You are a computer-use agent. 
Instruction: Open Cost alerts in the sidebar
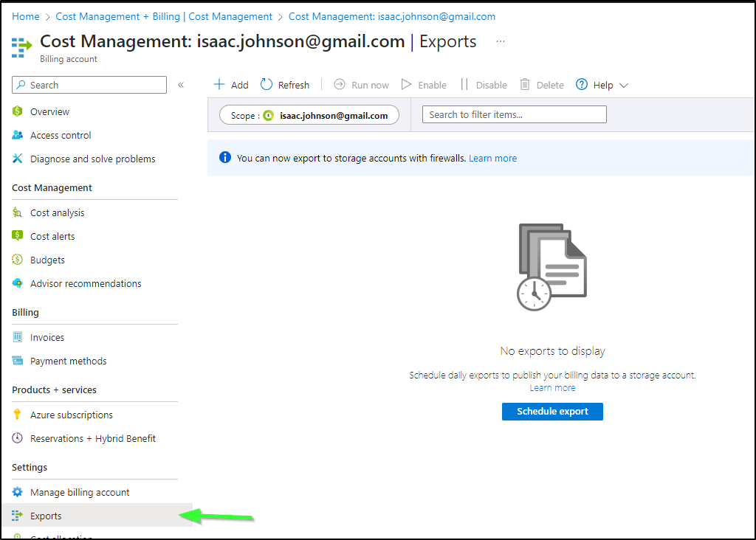[52, 236]
